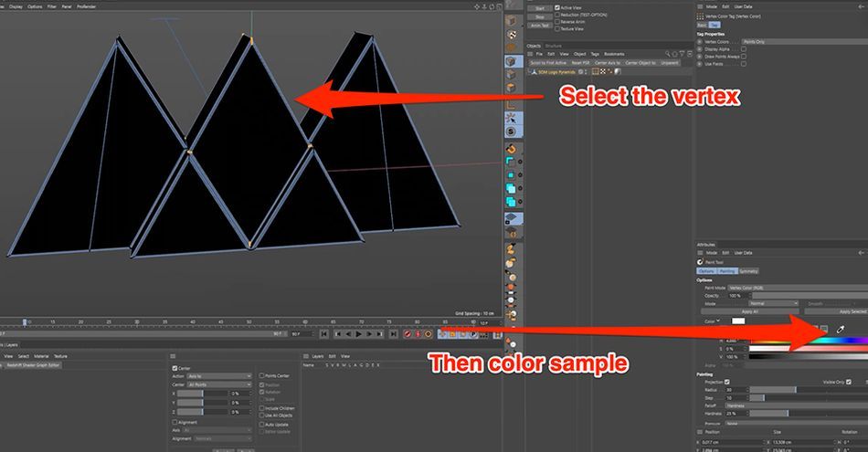
Task: Open the Action Axis to dropdown
Action: [219, 376]
